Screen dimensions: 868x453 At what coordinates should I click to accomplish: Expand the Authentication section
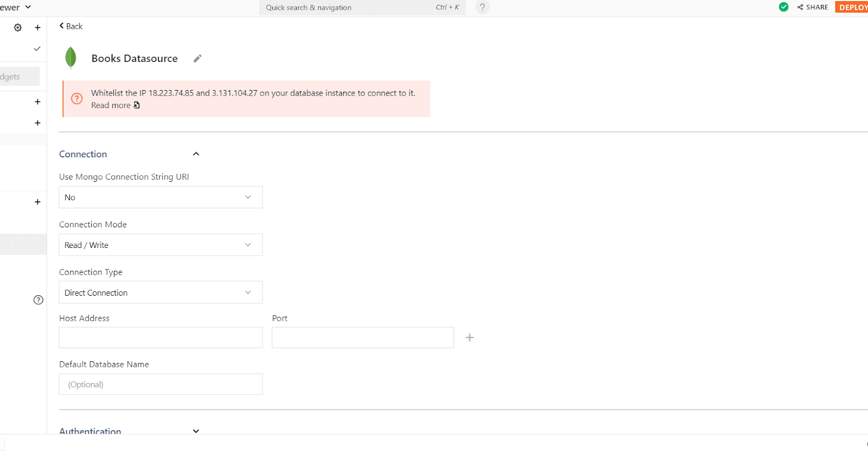point(196,431)
